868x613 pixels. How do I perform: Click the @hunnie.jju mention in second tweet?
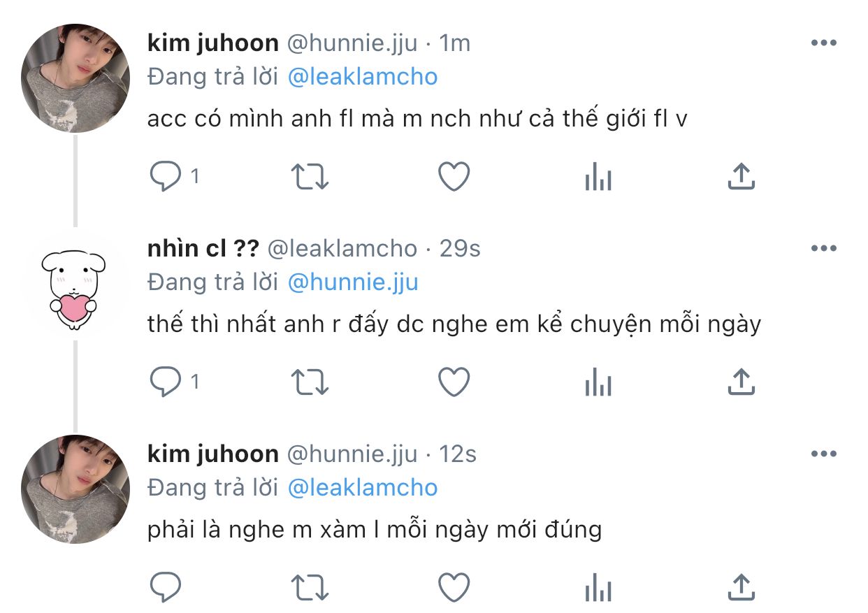[x=352, y=282]
